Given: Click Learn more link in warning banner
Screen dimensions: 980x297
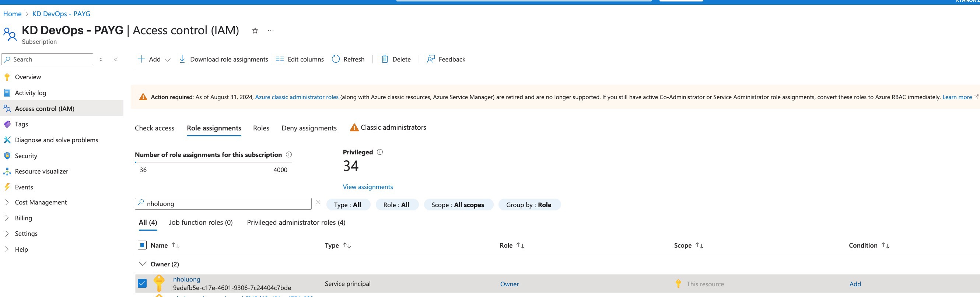Looking at the screenshot, I should 957,97.
